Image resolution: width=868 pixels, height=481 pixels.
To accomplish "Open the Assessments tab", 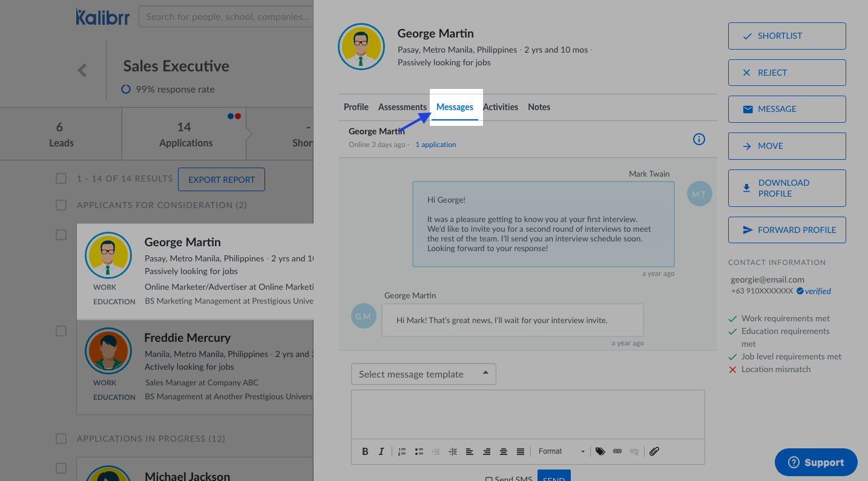I will tap(402, 107).
